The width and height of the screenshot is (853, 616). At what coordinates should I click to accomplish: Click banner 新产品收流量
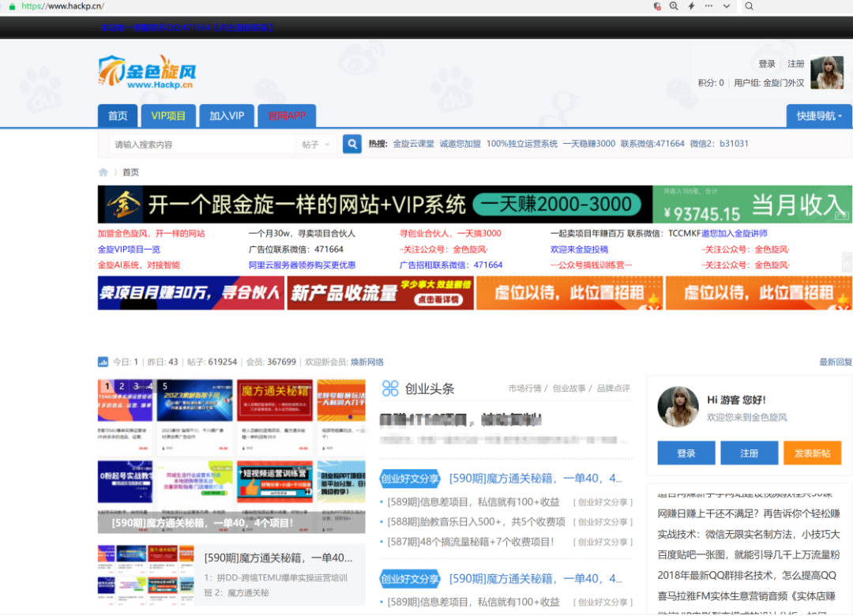pyautogui.click(x=380, y=293)
